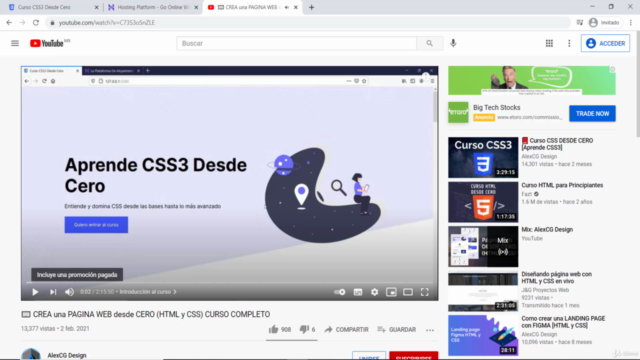Enable theater mode view
This screenshot has width=640, height=360.
[408, 292]
